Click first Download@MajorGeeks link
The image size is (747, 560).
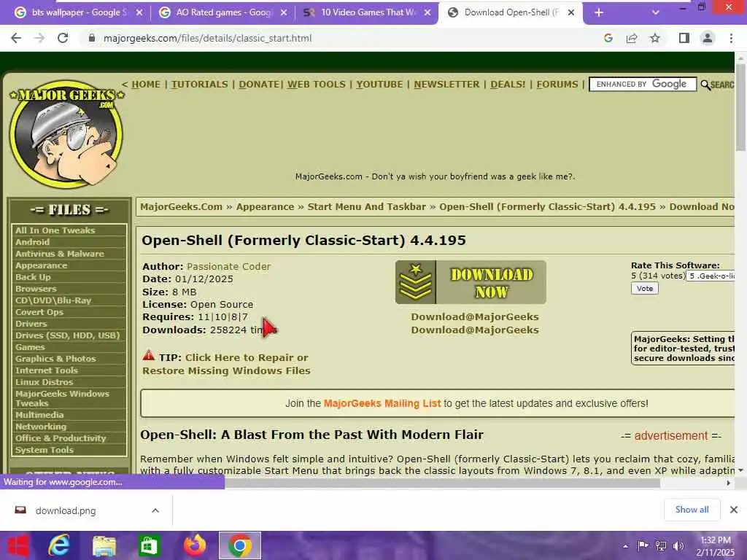(475, 316)
